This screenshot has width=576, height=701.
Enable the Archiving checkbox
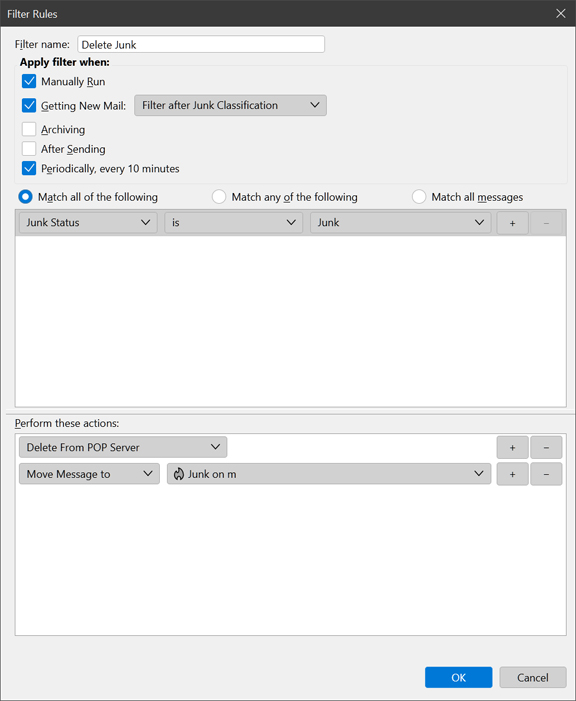point(29,129)
